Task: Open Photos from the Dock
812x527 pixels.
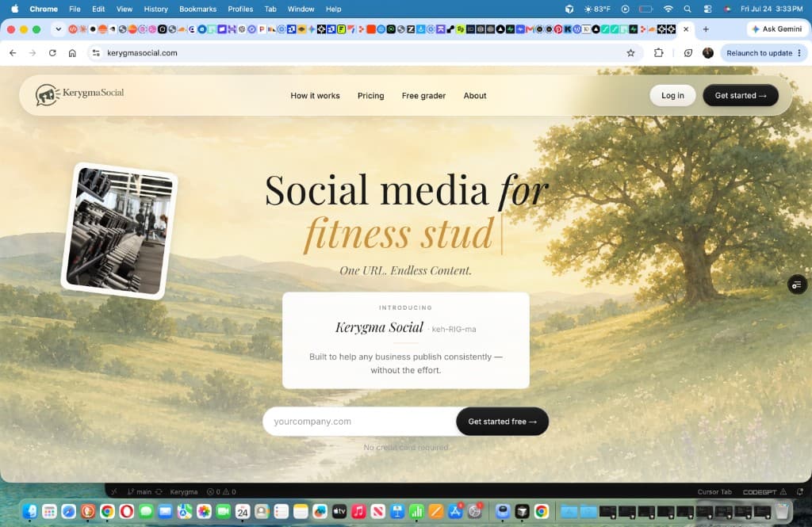Action: click(x=204, y=511)
